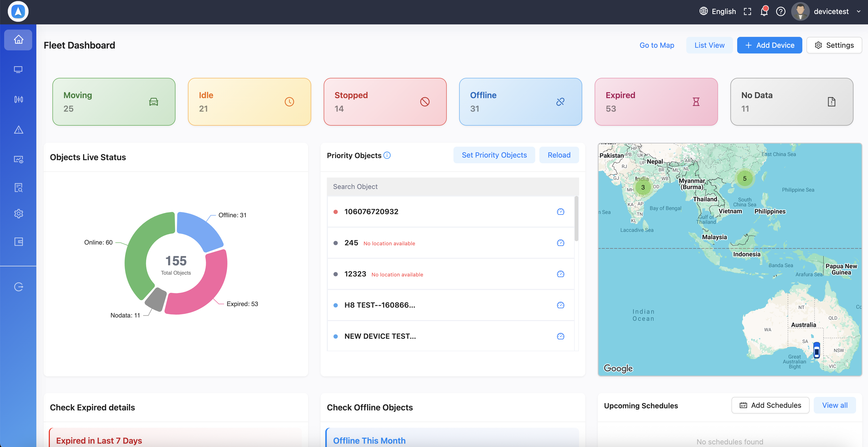Reload the priority objects list
Viewport: 868px width, 447px height.
(559, 155)
